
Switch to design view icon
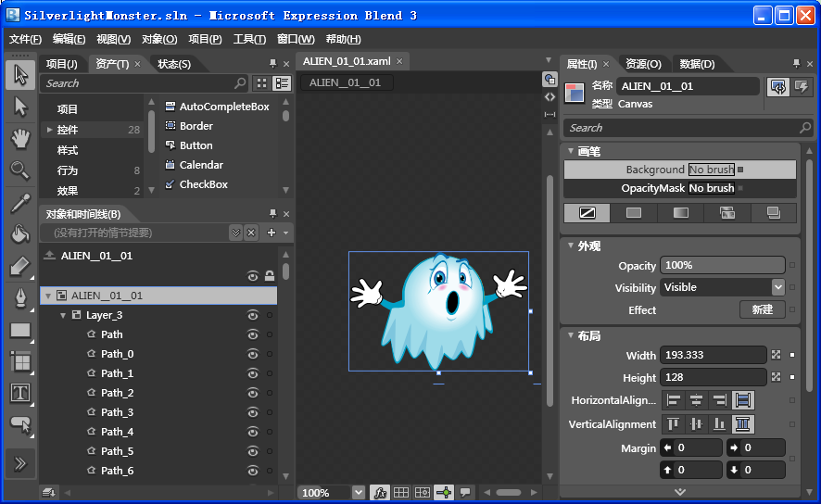tap(549, 80)
